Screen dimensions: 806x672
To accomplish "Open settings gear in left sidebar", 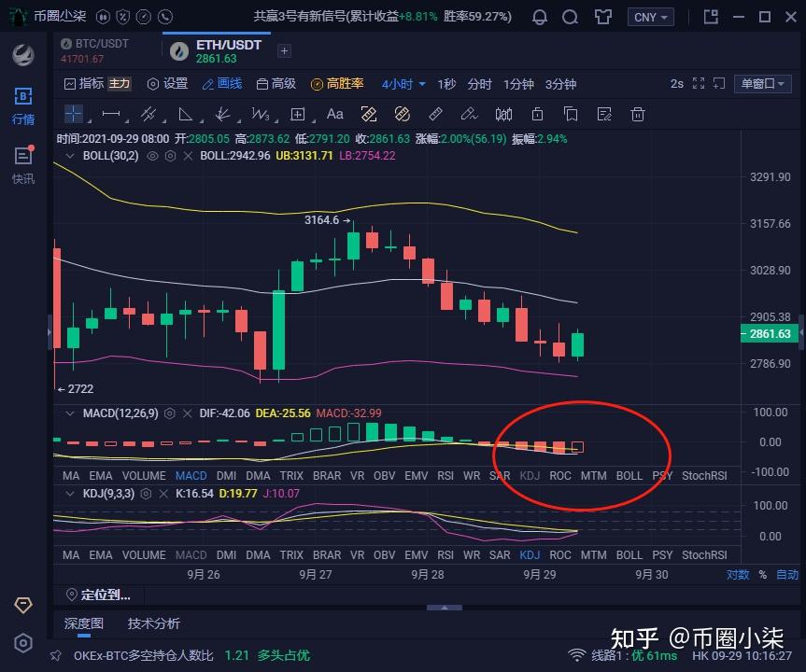I will tap(23, 643).
